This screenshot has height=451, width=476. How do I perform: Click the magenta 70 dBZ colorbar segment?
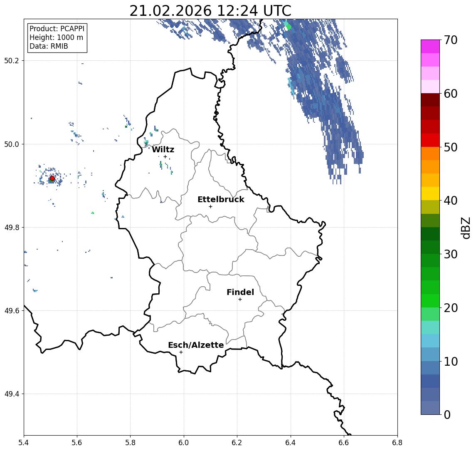[x=430, y=47]
